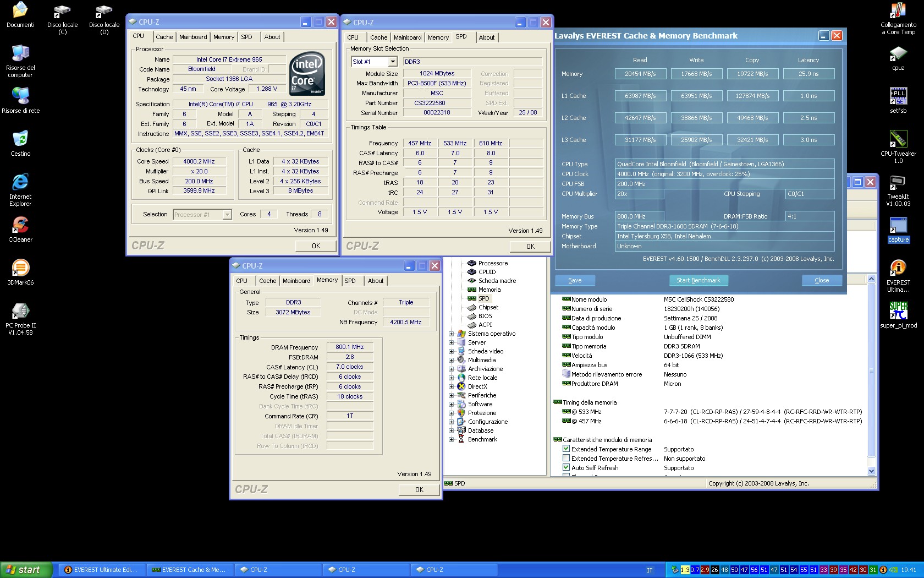The image size is (924, 578).
Task: Expand Archiviazione tree node
Action: pos(451,369)
